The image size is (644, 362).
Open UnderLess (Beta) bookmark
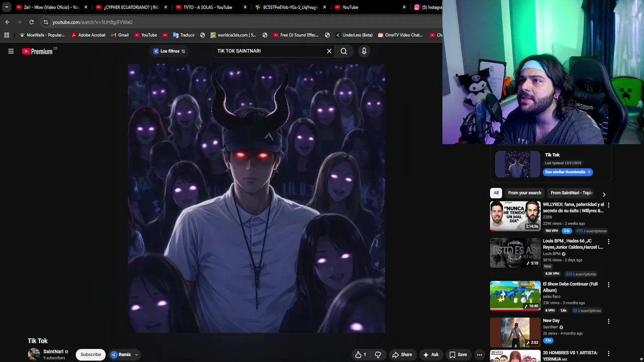tap(354, 35)
